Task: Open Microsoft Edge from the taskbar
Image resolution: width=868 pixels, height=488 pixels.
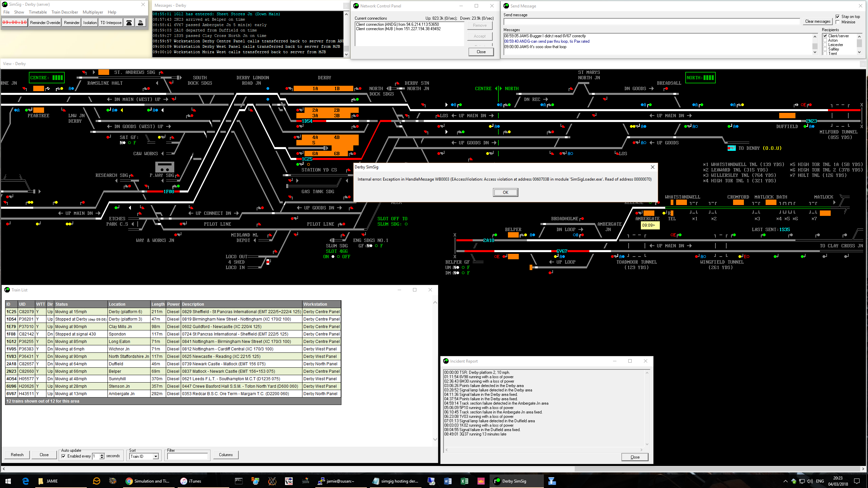Action: pyautogui.click(x=25, y=481)
